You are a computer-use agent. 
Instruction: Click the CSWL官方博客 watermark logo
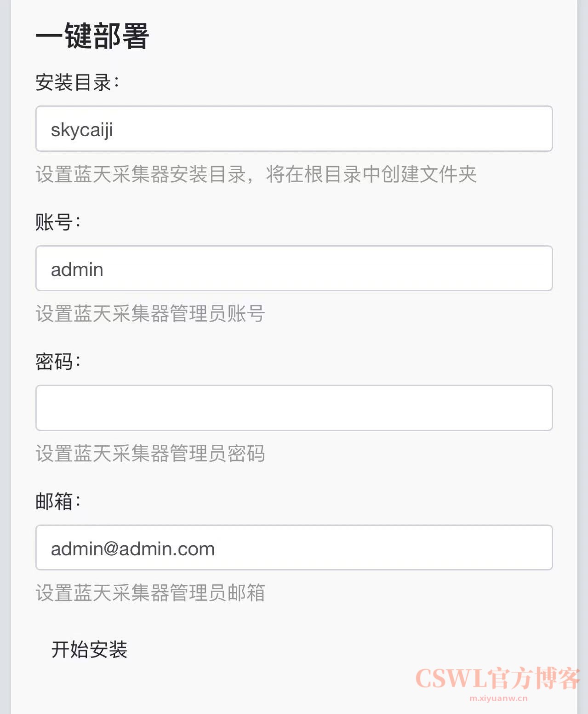[x=497, y=678]
